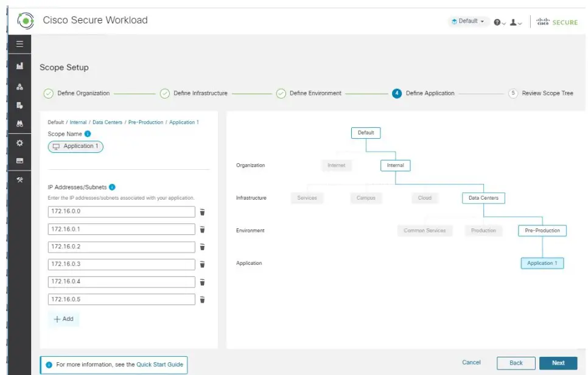Click the Cisco Secure Workload logo
Viewport: 588px width, 375px height.
26,21
